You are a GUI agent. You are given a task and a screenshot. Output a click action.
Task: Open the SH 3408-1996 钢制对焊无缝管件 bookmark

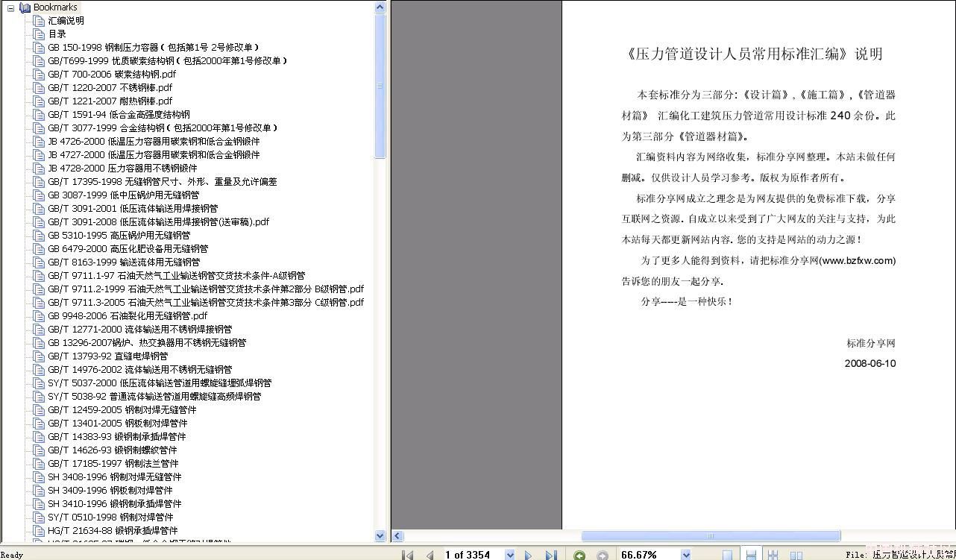pos(114,477)
